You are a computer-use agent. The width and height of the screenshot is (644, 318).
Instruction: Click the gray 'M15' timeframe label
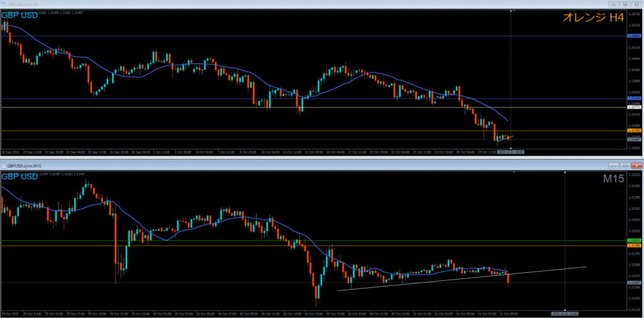coord(612,180)
